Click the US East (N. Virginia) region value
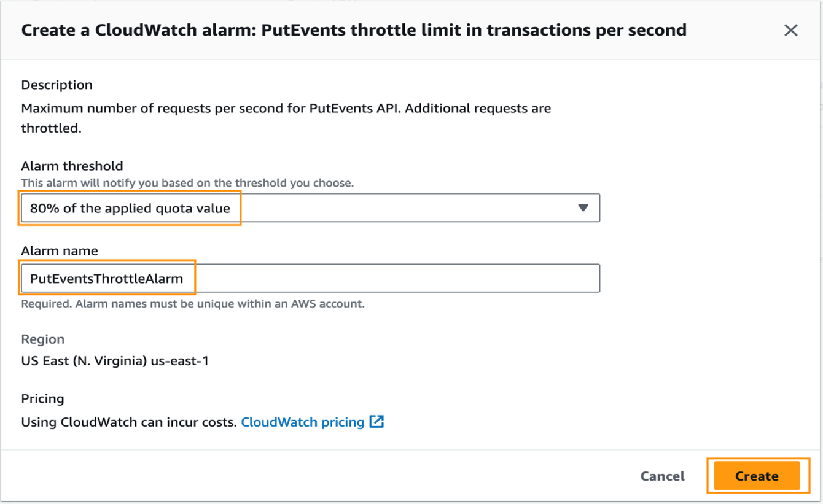 pyautogui.click(x=115, y=361)
